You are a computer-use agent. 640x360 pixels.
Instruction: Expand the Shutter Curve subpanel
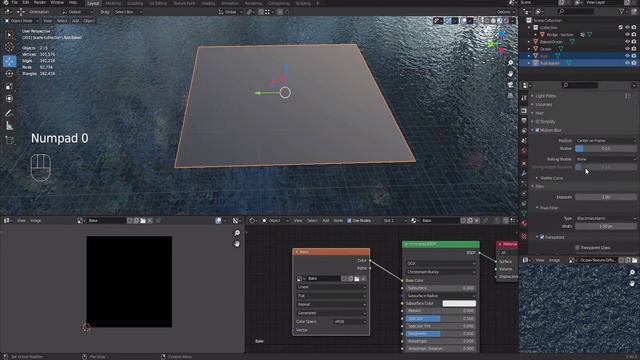(x=551, y=178)
